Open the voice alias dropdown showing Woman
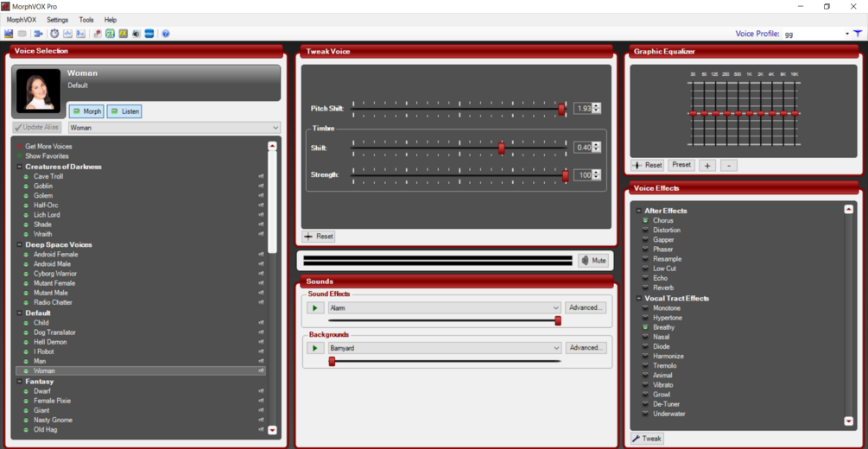868x449 pixels. [174, 128]
